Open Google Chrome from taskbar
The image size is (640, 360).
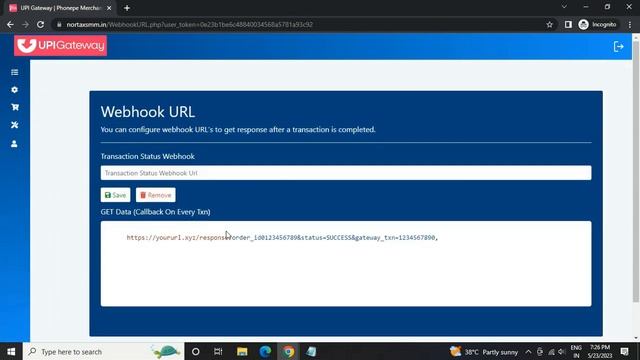(x=289, y=351)
